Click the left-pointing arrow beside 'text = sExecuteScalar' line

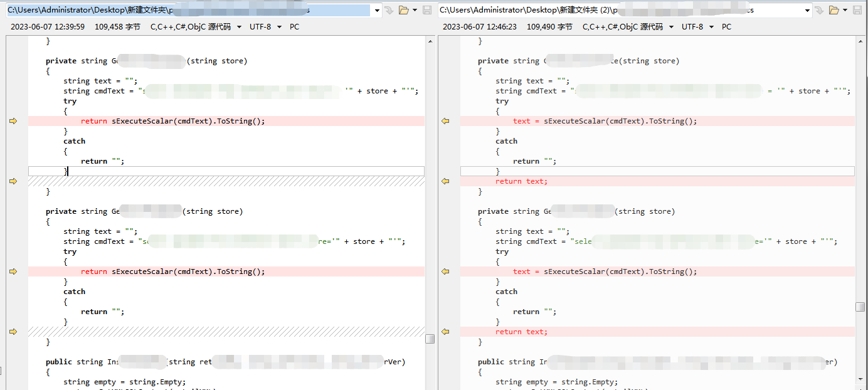tap(445, 120)
